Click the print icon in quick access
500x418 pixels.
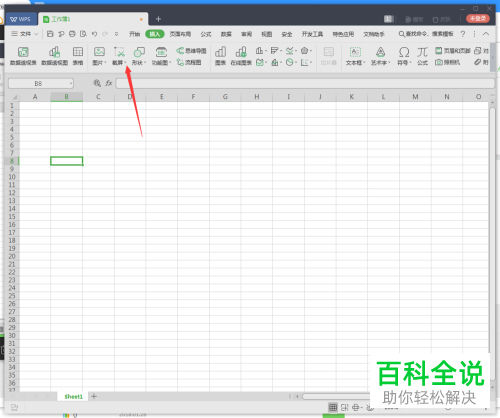[72, 34]
